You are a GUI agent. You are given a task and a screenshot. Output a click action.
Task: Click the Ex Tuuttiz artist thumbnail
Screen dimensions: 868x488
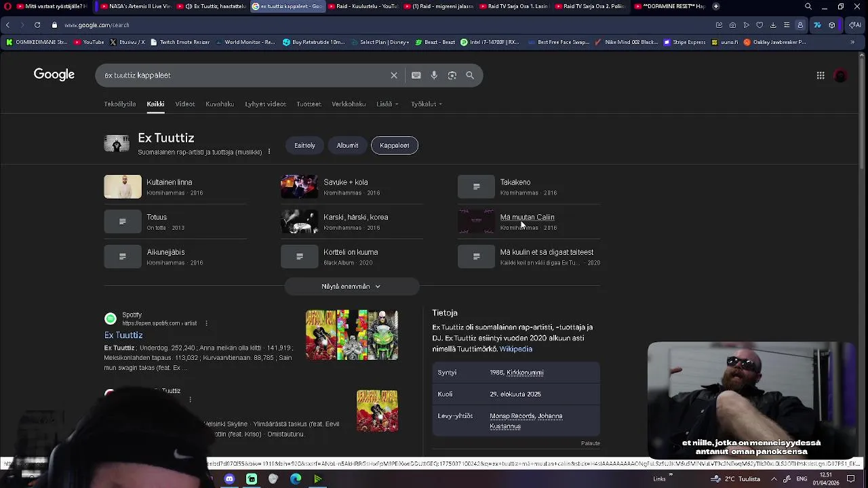pyautogui.click(x=117, y=143)
